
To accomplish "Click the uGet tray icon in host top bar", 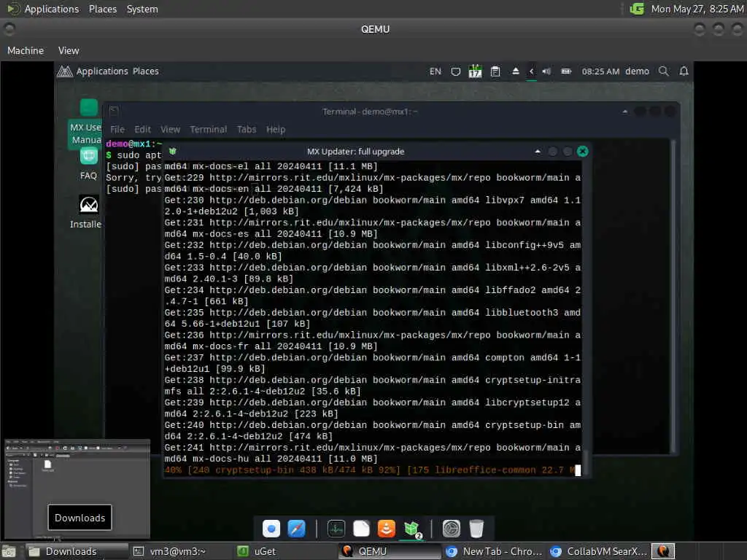I will pos(637,9).
